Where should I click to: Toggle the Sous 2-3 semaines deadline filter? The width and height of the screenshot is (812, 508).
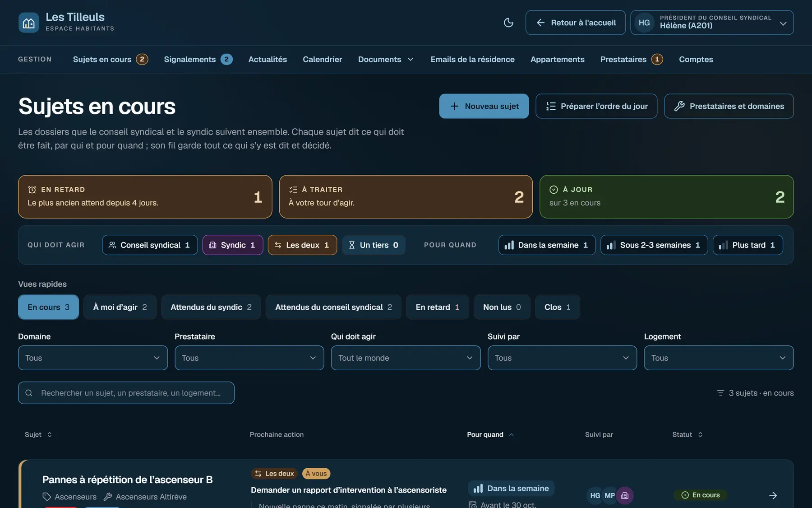click(654, 245)
